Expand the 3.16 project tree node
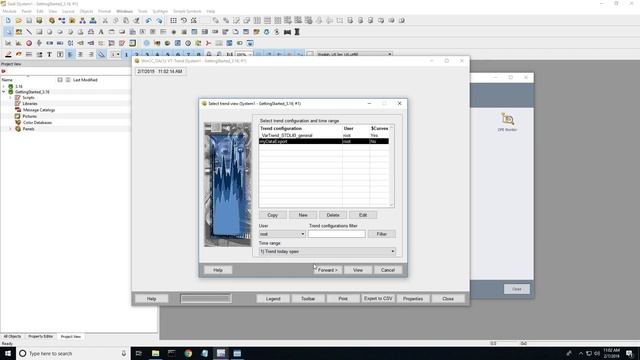The width and height of the screenshot is (640, 360). [x=4, y=87]
